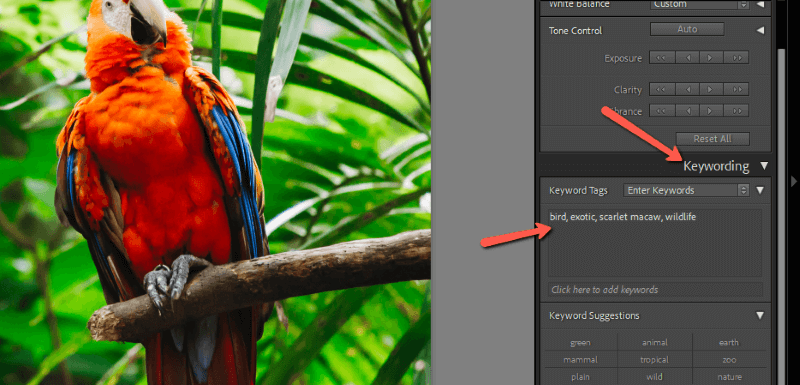Collapse the Keyword Tags section triangle
Image resolution: width=800 pixels, height=385 pixels.
coord(760,190)
